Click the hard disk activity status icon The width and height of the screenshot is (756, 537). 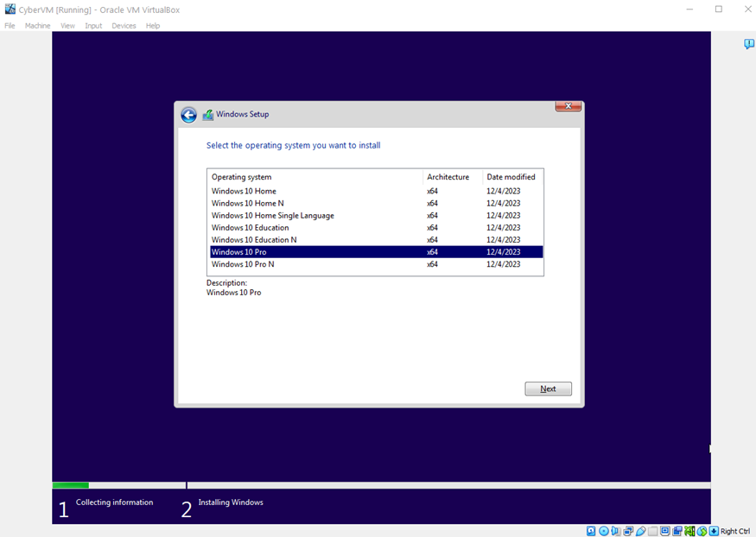592,531
